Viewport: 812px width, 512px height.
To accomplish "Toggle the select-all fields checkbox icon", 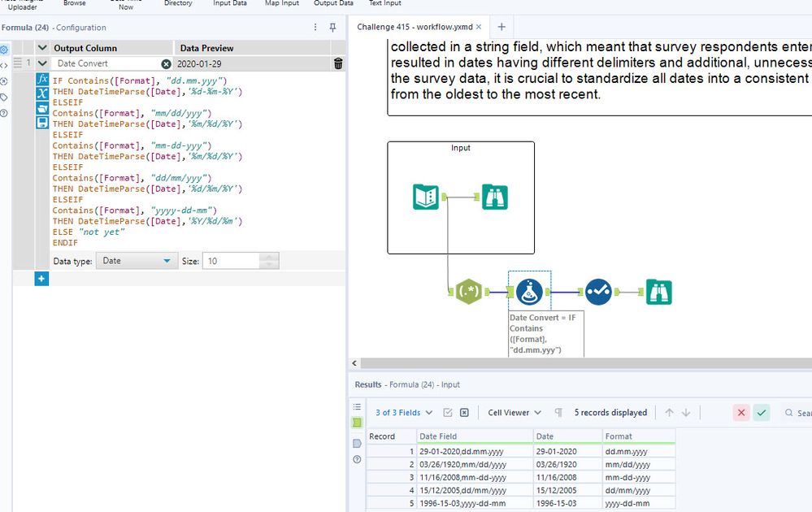I will pyautogui.click(x=448, y=413).
